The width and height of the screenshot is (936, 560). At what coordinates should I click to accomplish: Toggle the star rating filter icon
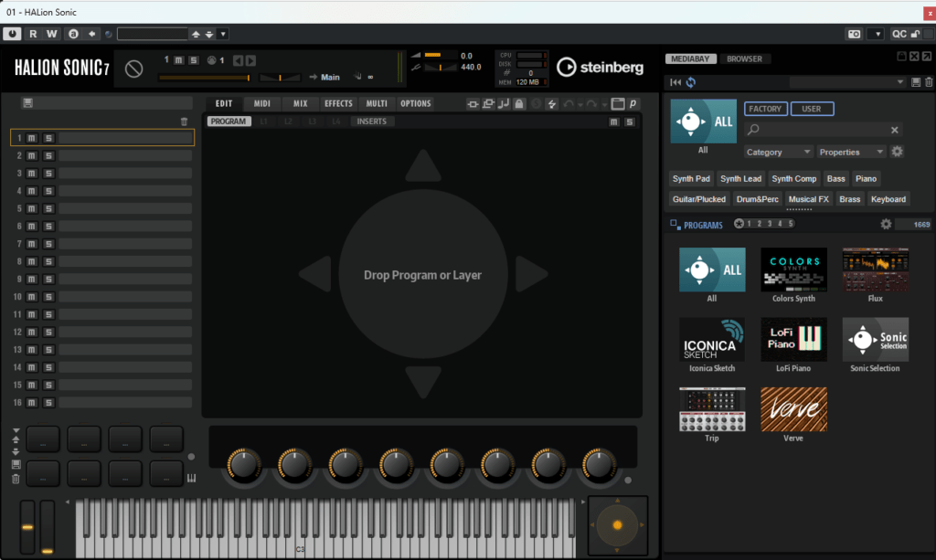739,224
